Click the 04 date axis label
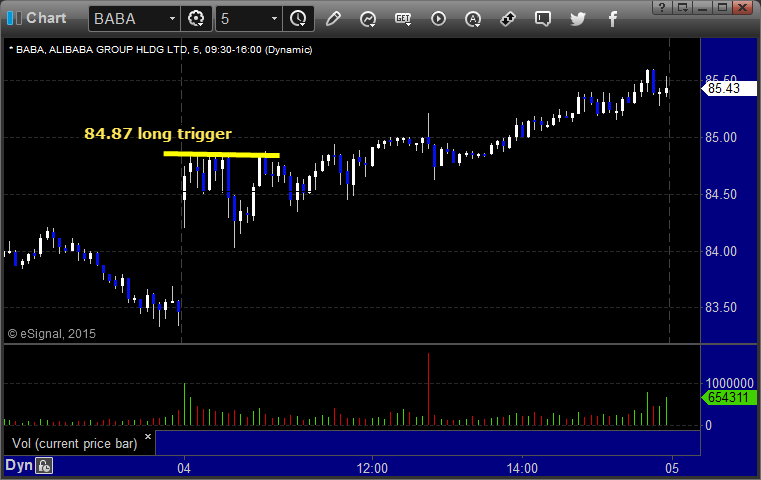The width and height of the screenshot is (761, 480). [x=184, y=468]
